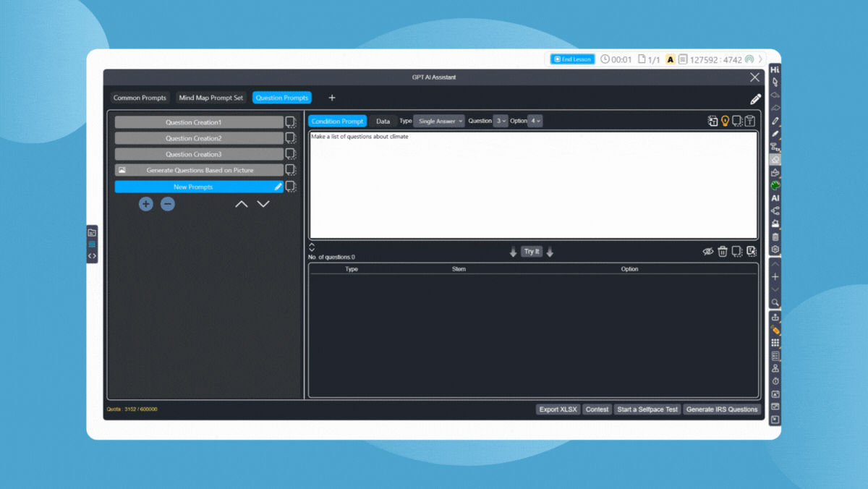Click the orange A icon in top bar
Viewport: 868px width, 489px height.
tap(671, 59)
